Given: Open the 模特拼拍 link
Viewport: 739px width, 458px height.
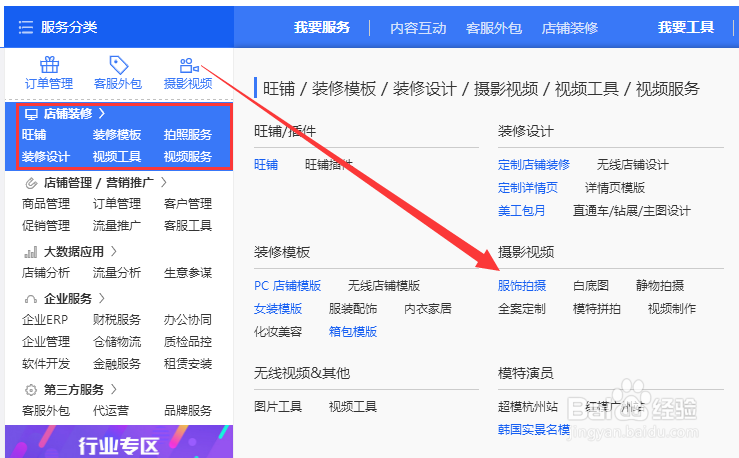Looking at the screenshot, I should coord(597,309).
